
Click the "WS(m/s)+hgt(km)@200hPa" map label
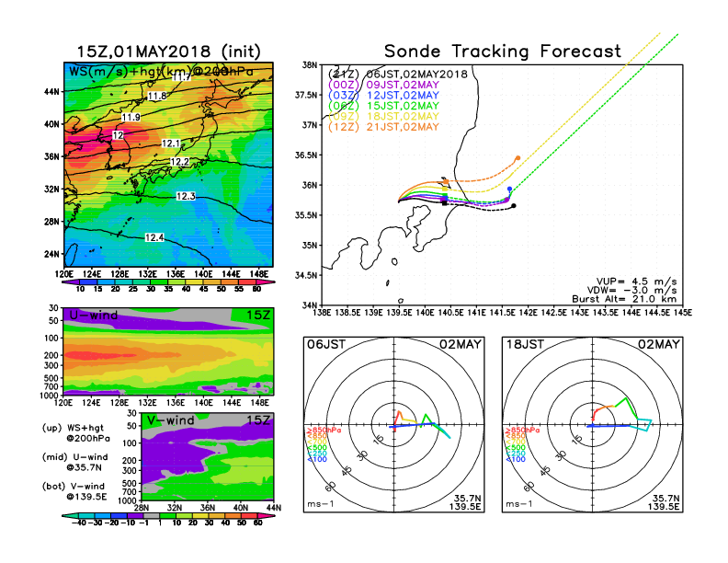[x=161, y=72]
